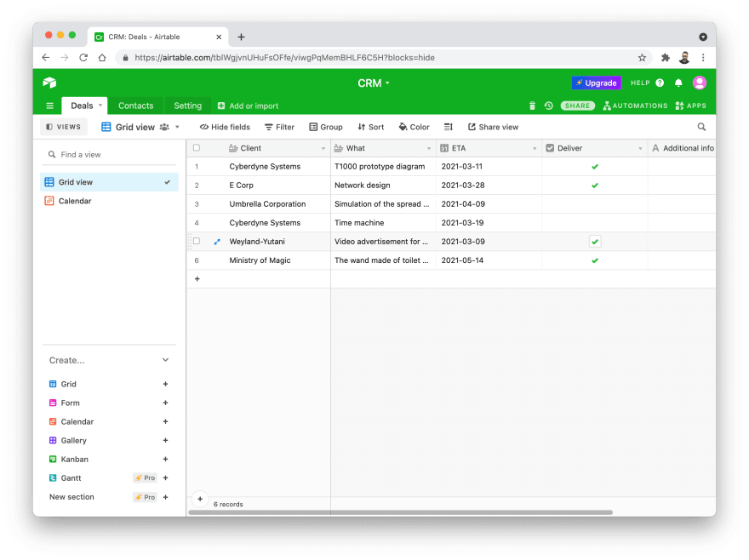Open the trash icon in base bar
749x560 pixels.
point(532,106)
